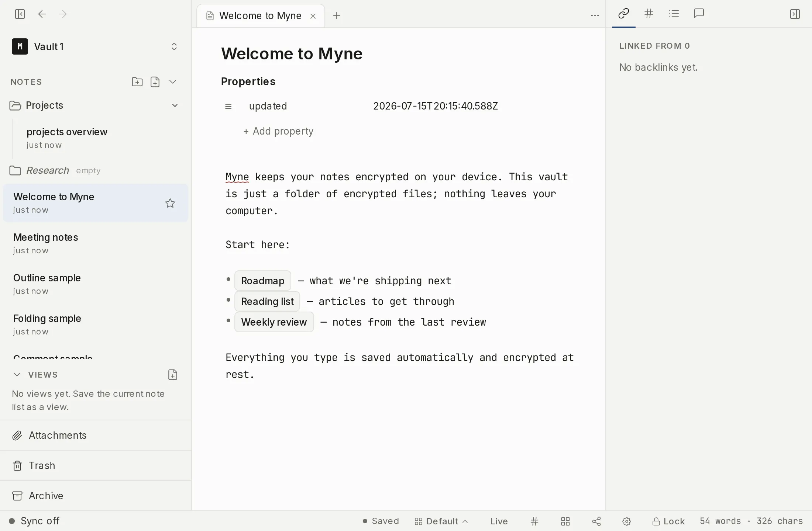Open the Trash

(96, 466)
